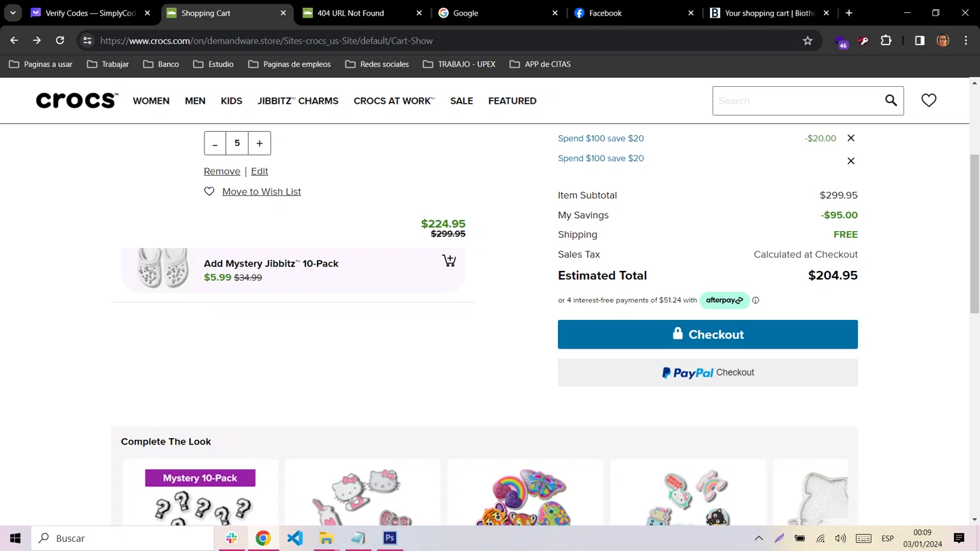The image size is (980, 551).
Task: Toggle the browser side panel
Action: [919, 40]
